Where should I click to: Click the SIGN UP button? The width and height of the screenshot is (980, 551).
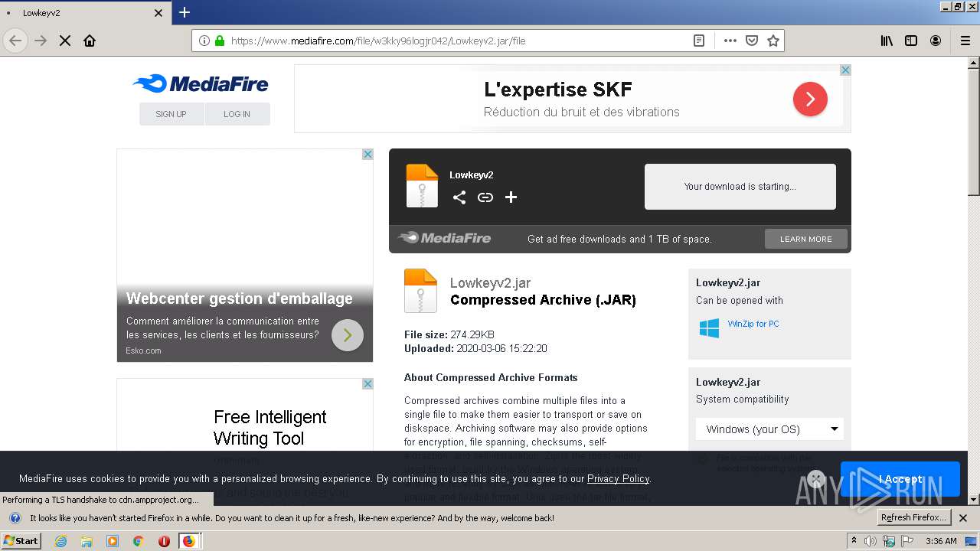(x=171, y=114)
